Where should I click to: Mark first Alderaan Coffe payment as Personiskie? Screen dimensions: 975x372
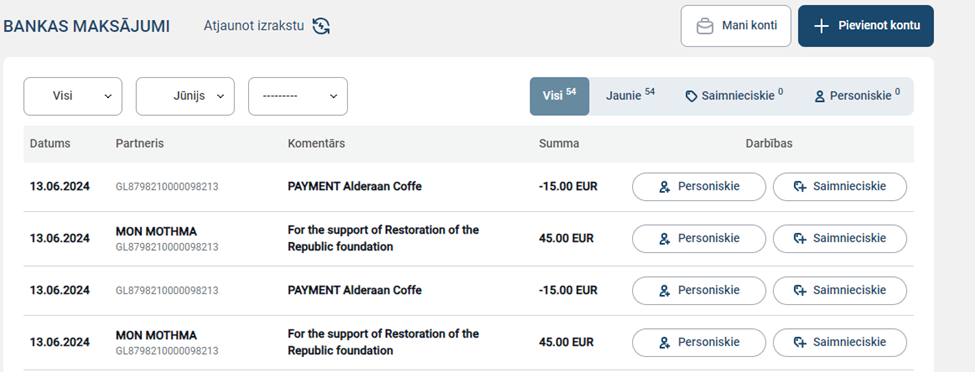pyautogui.click(x=699, y=187)
